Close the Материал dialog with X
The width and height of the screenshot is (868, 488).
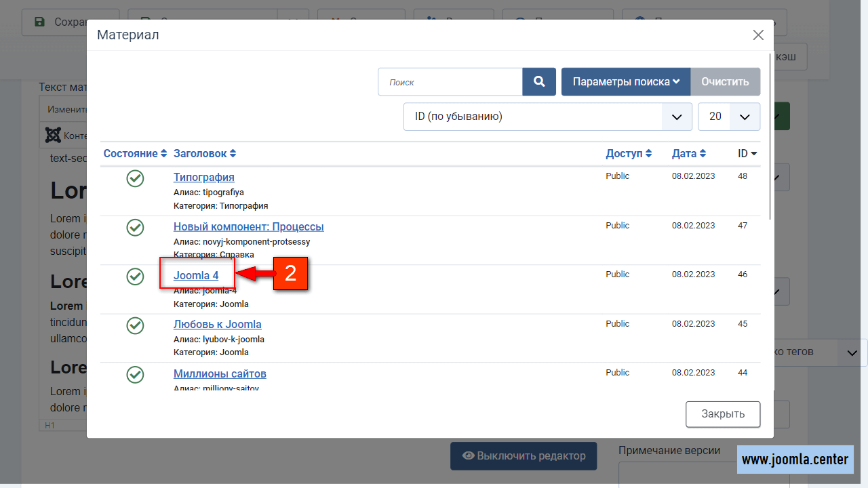(x=758, y=35)
